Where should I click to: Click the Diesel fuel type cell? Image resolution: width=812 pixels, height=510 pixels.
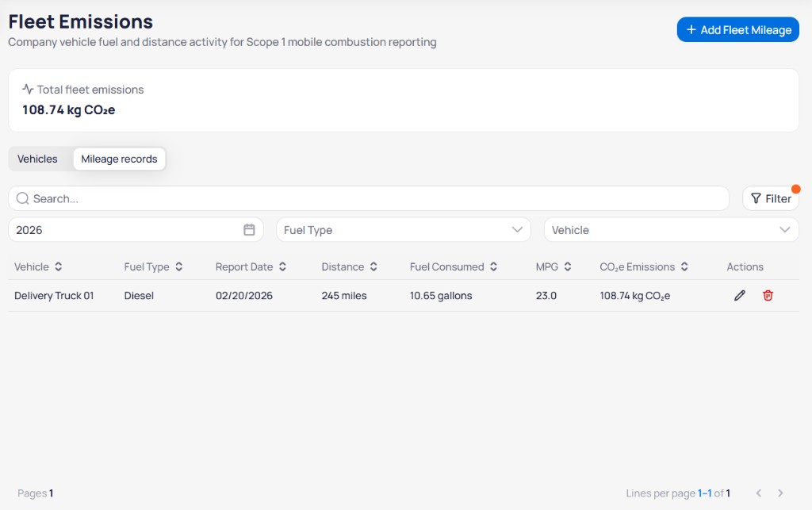pyautogui.click(x=139, y=296)
